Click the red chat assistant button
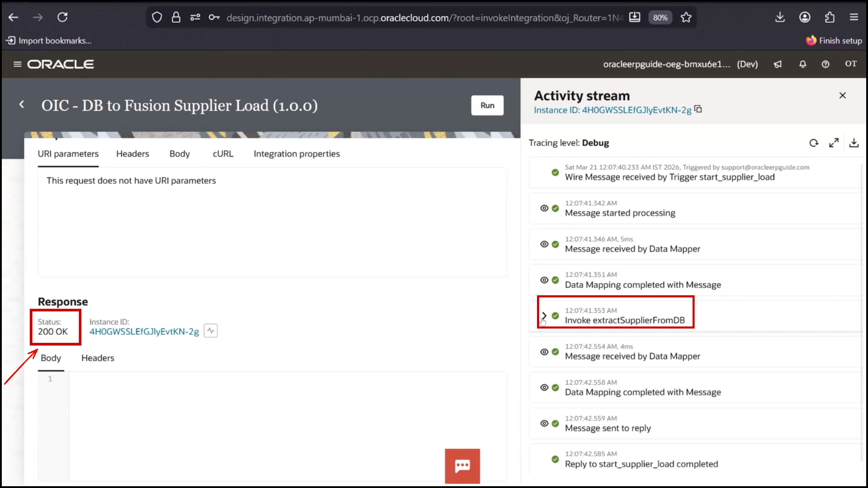 (462, 466)
